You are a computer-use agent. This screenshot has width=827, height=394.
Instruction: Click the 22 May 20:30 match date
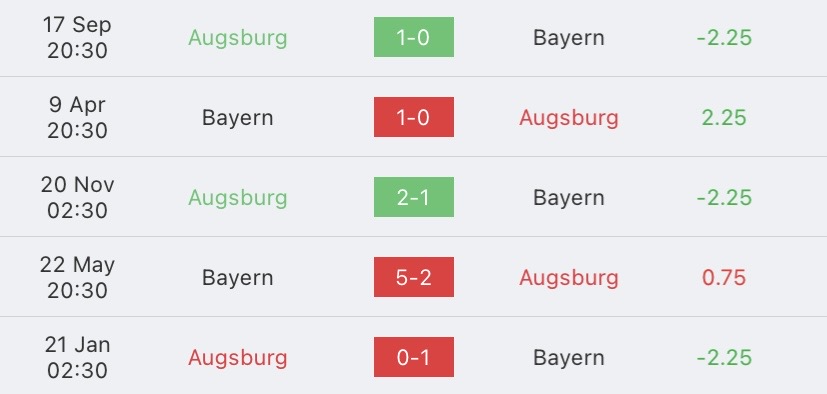click(x=78, y=277)
